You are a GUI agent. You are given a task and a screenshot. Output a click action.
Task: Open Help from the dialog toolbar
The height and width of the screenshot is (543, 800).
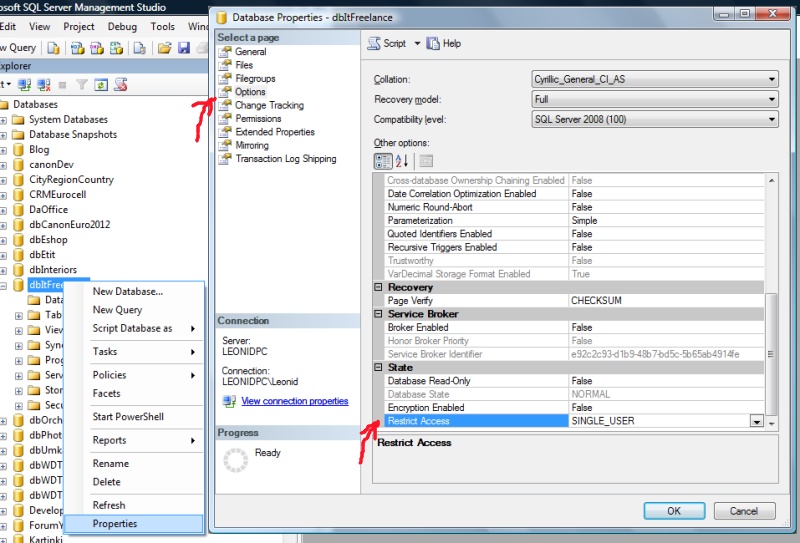click(443, 43)
